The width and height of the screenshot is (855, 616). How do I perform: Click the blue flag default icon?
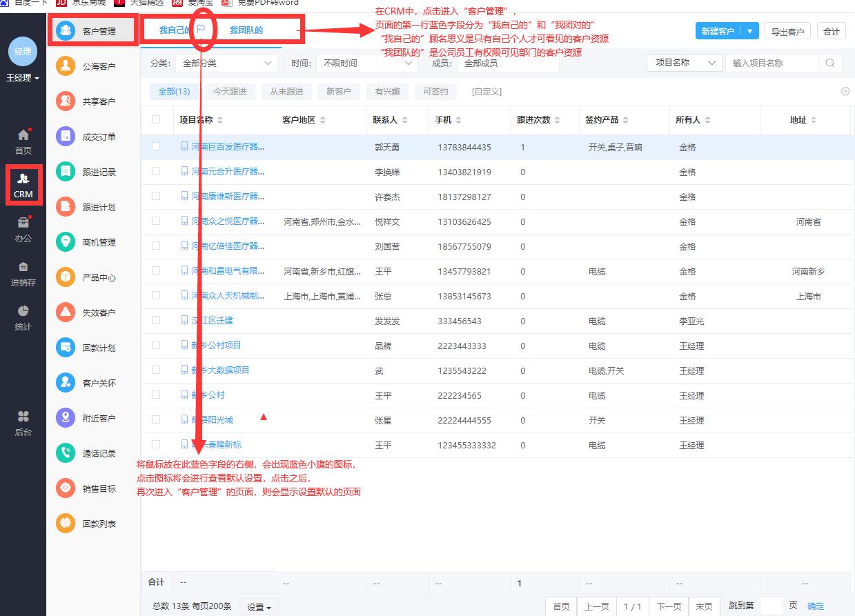(x=201, y=30)
